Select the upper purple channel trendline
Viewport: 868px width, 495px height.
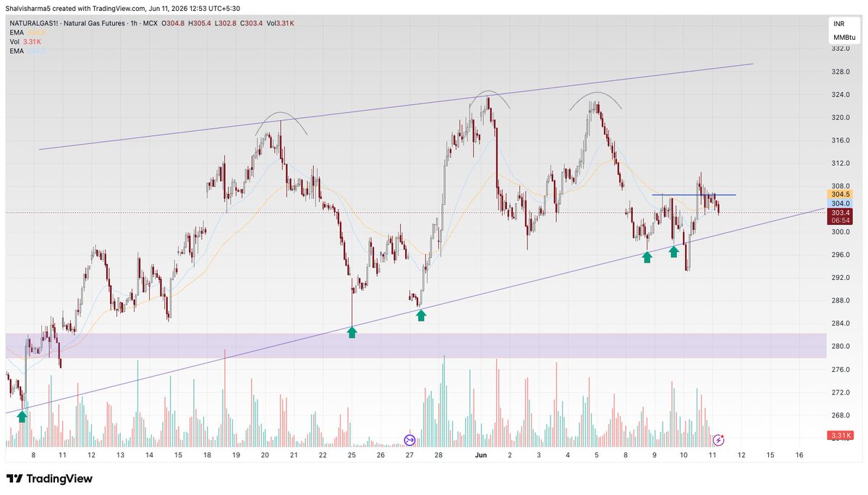tap(396, 106)
